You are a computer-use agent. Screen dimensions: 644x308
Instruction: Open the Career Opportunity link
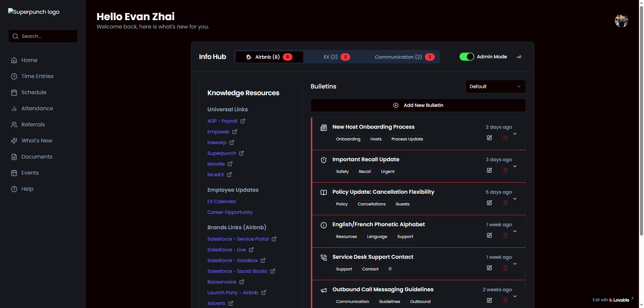[230, 212]
